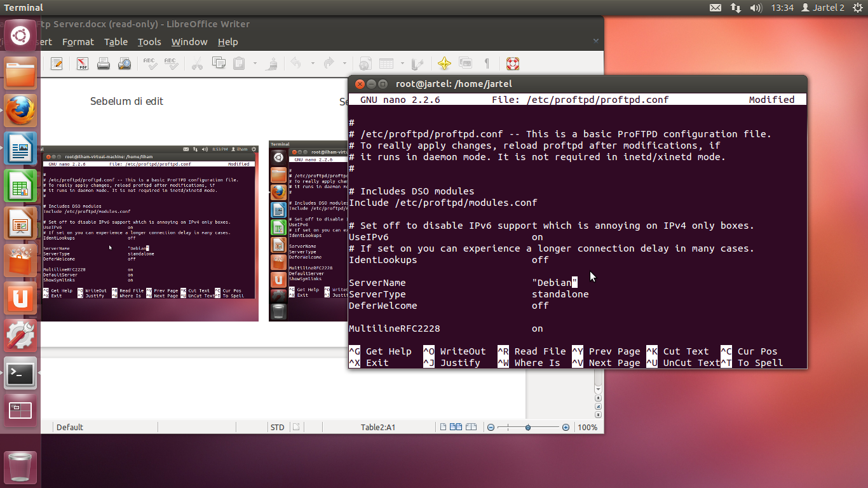The width and height of the screenshot is (868, 488).
Task: Click the Insert Table icon
Action: point(386,64)
